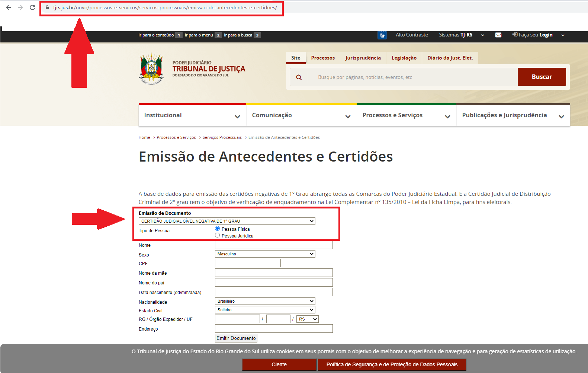Open the Estado Civil dropdown
Image resolution: width=588 pixels, height=373 pixels.
[265, 310]
